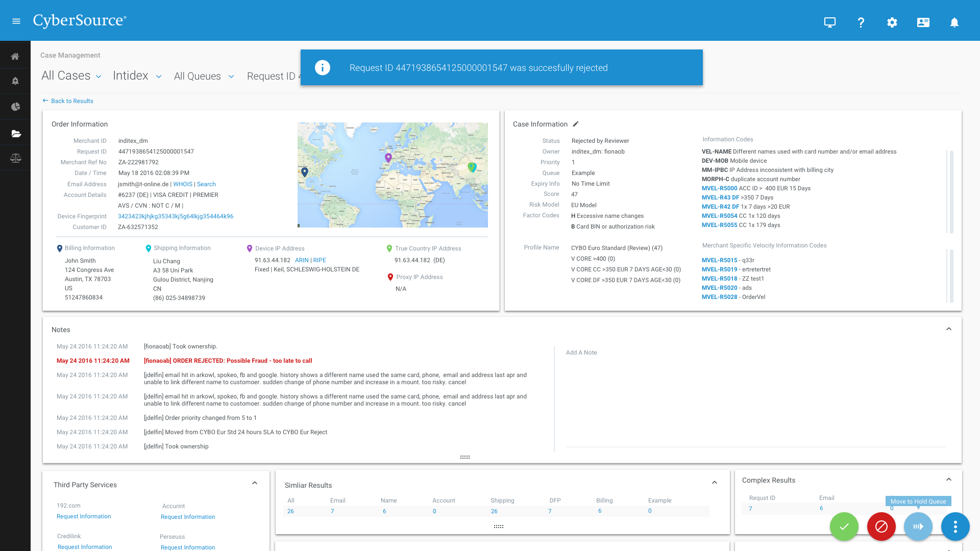Open MVEL-R5000 information code

click(x=719, y=188)
